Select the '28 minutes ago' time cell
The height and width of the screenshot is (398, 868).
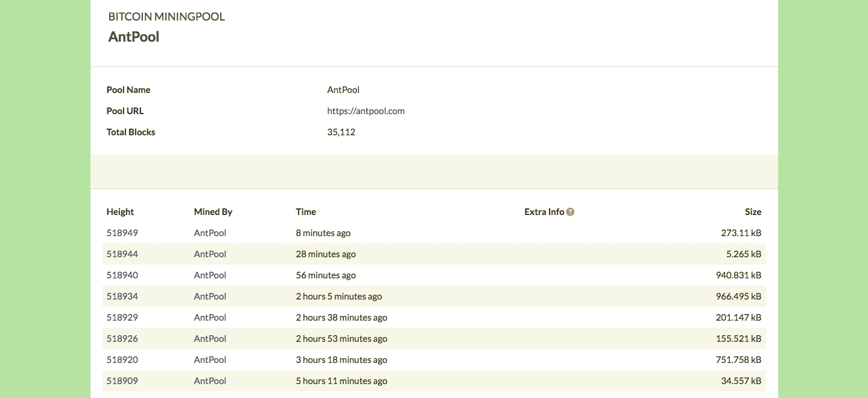(x=326, y=254)
